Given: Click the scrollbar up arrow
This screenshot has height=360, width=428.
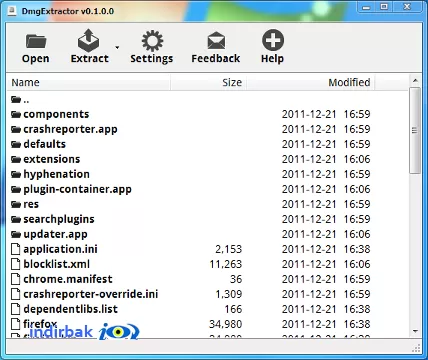Looking at the screenshot, I should pyautogui.click(x=415, y=80).
